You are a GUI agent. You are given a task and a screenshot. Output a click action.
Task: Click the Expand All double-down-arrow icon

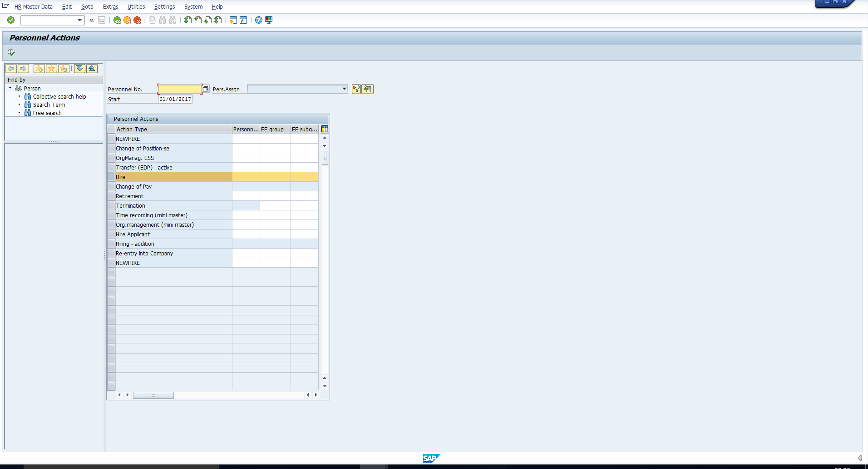(x=79, y=69)
